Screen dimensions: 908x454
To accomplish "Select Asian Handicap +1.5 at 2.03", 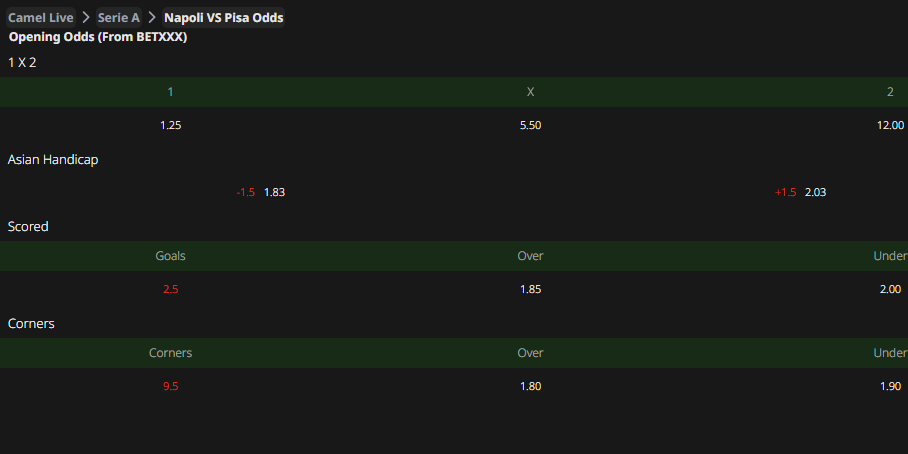I will coord(800,192).
